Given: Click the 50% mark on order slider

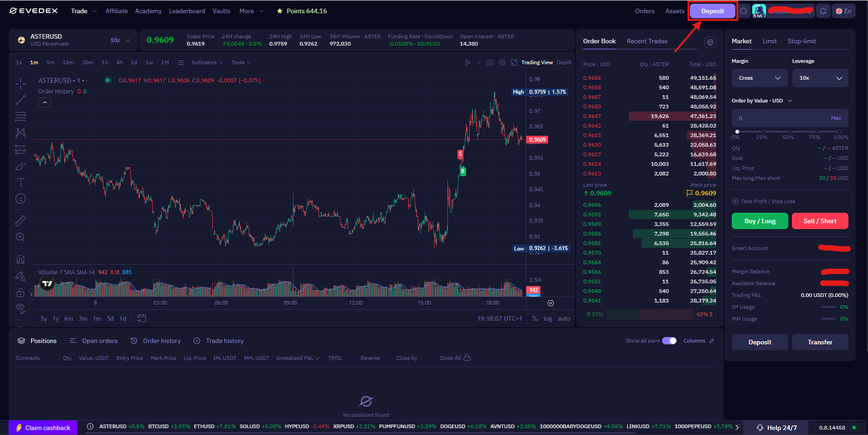Looking at the screenshot, I should (x=789, y=132).
